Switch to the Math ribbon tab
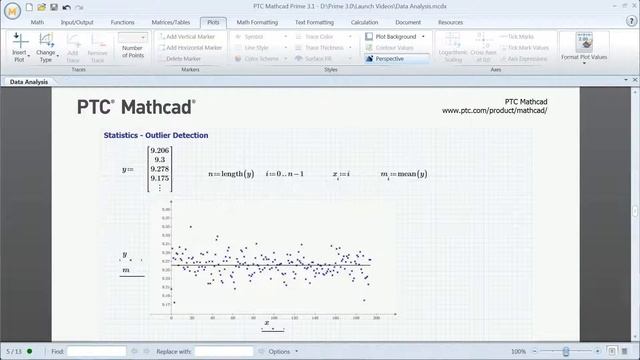 pyautogui.click(x=37, y=22)
